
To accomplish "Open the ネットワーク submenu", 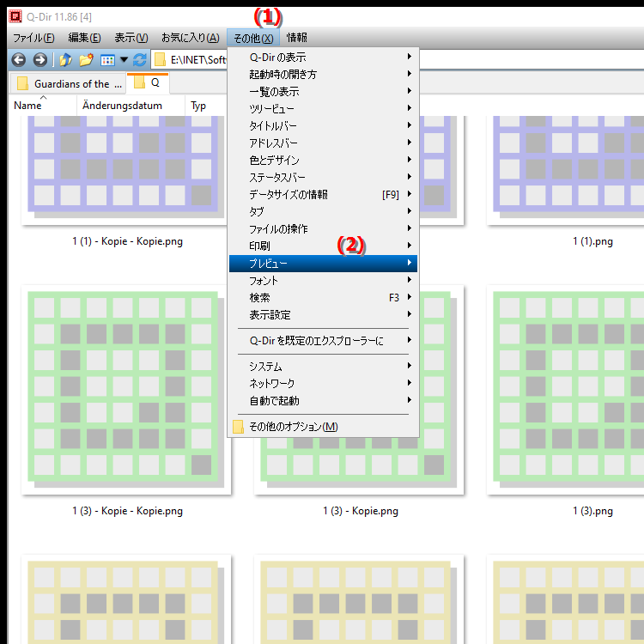I will click(323, 383).
